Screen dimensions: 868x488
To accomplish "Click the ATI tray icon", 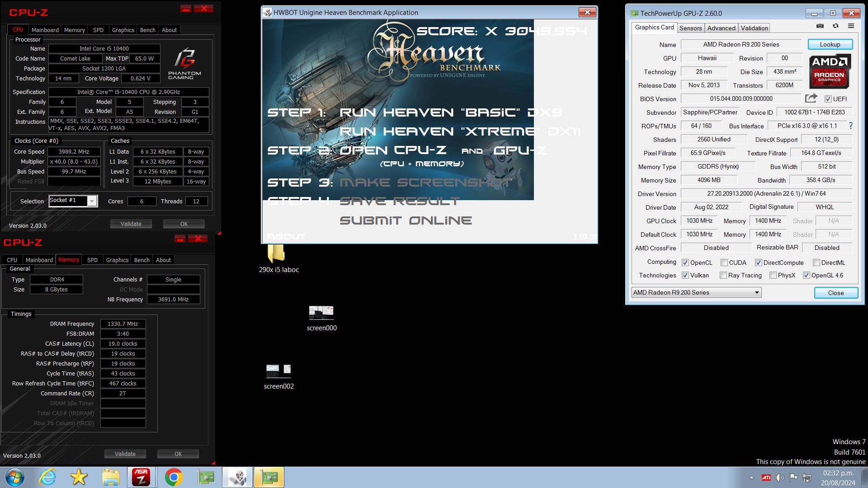I will [766, 477].
